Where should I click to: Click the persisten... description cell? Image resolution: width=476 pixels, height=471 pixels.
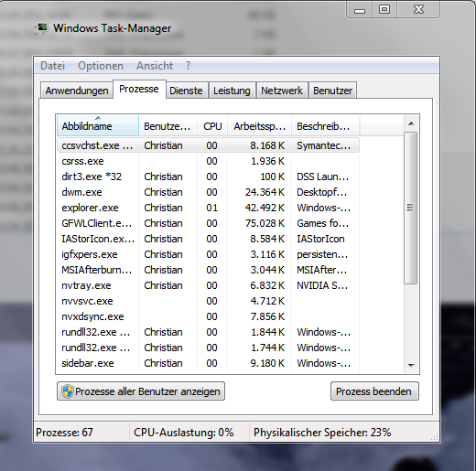[322, 254]
